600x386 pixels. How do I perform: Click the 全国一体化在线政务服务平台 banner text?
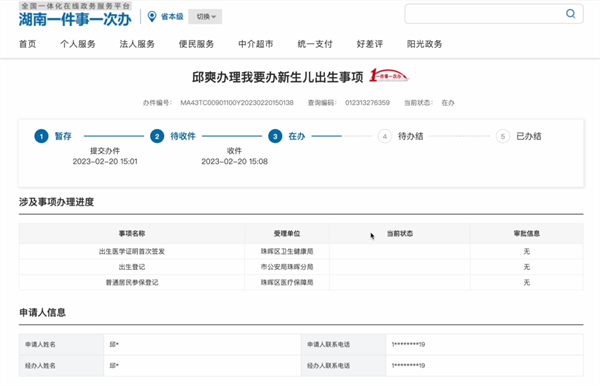tap(75, 6)
